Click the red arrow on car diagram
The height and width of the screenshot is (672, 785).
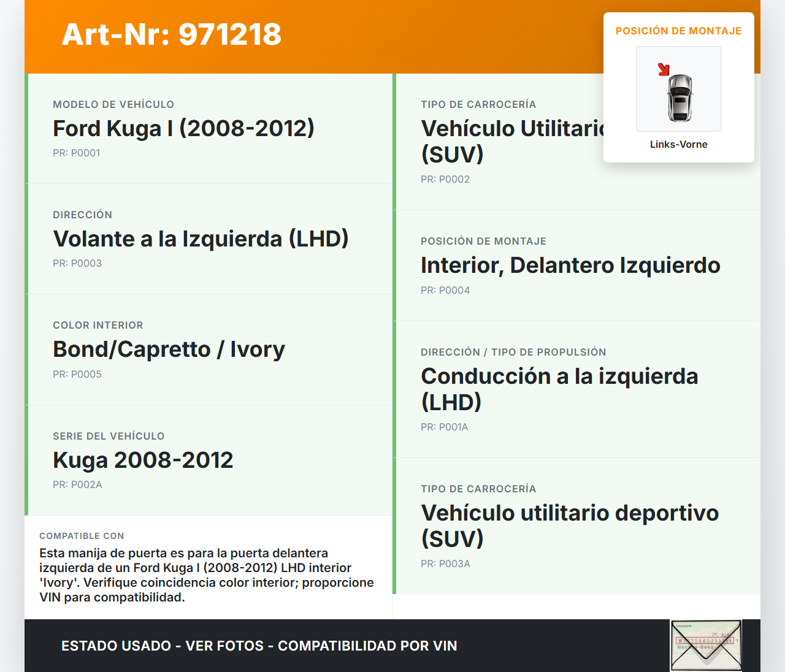click(664, 69)
